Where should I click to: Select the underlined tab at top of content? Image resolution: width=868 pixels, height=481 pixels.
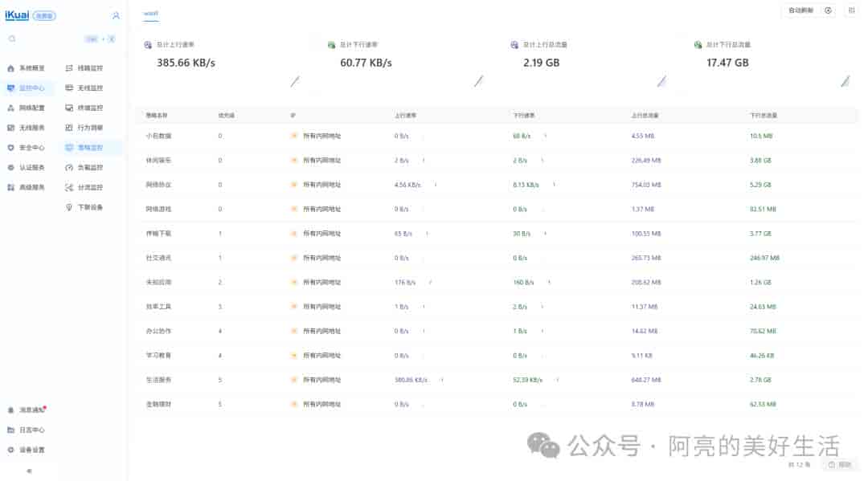[150, 14]
